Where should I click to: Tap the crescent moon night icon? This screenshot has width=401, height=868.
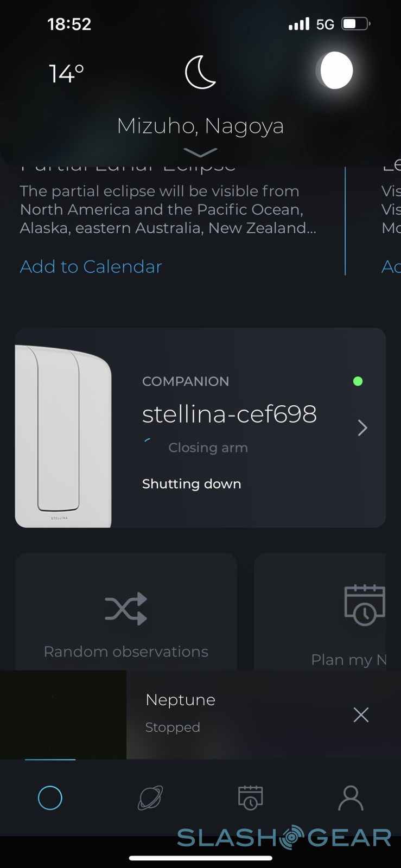[x=200, y=72]
